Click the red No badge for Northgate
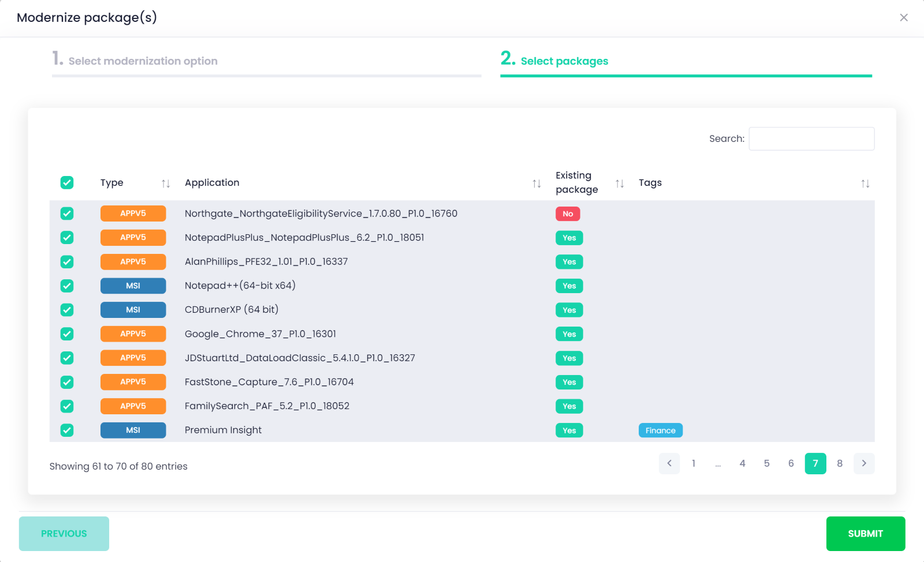Screen dimensions: 924x562 click(568, 214)
